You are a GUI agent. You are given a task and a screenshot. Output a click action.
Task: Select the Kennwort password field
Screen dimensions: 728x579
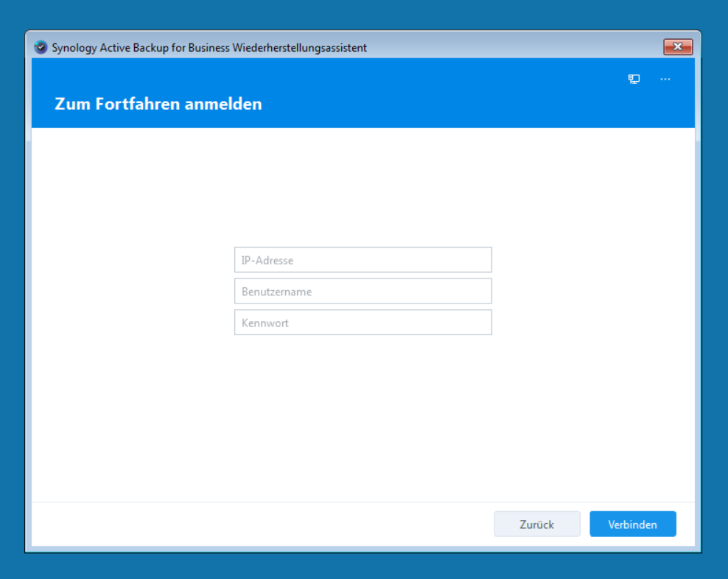coord(363,323)
